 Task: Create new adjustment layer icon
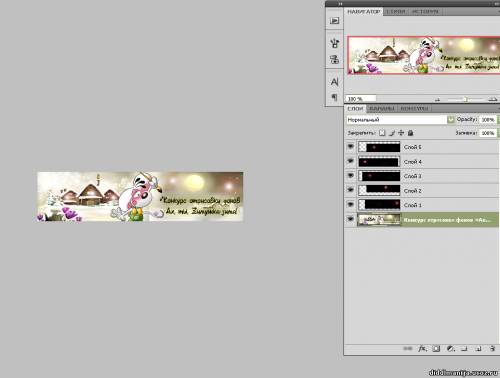pos(450,349)
